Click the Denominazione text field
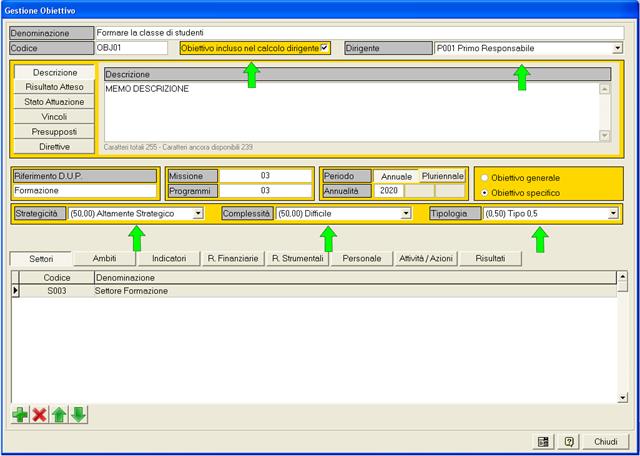The height and width of the screenshot is (456, 640). [x=358, y=33]
